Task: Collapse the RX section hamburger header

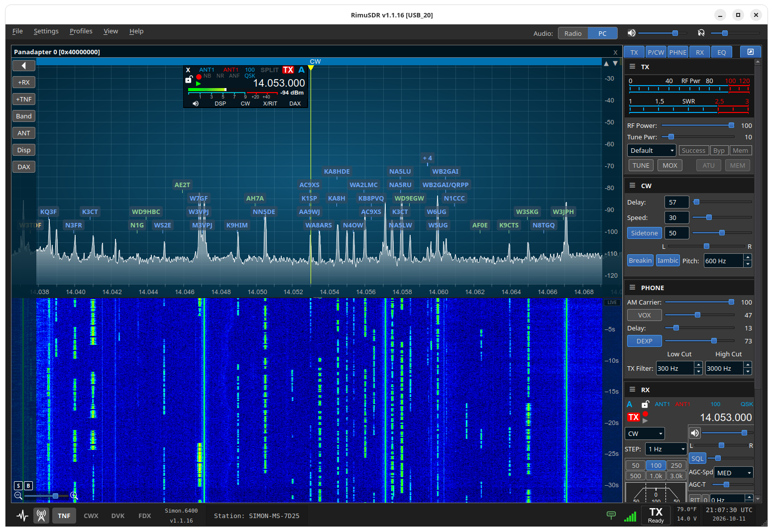Action: (632, 390)
